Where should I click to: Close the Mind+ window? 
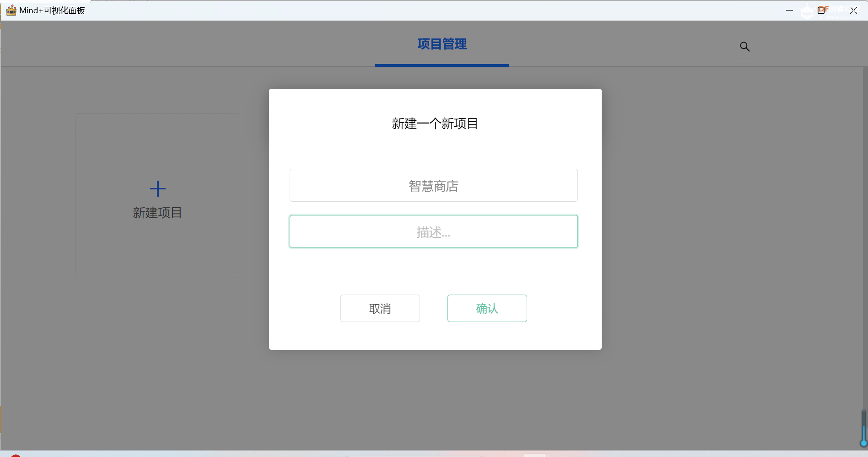coord(853,10)
